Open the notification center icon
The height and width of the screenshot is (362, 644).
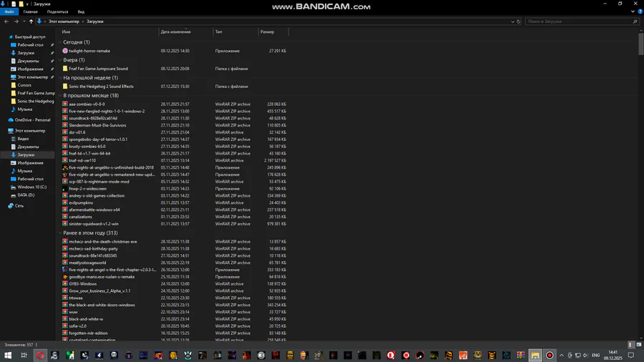click(631, 356)
